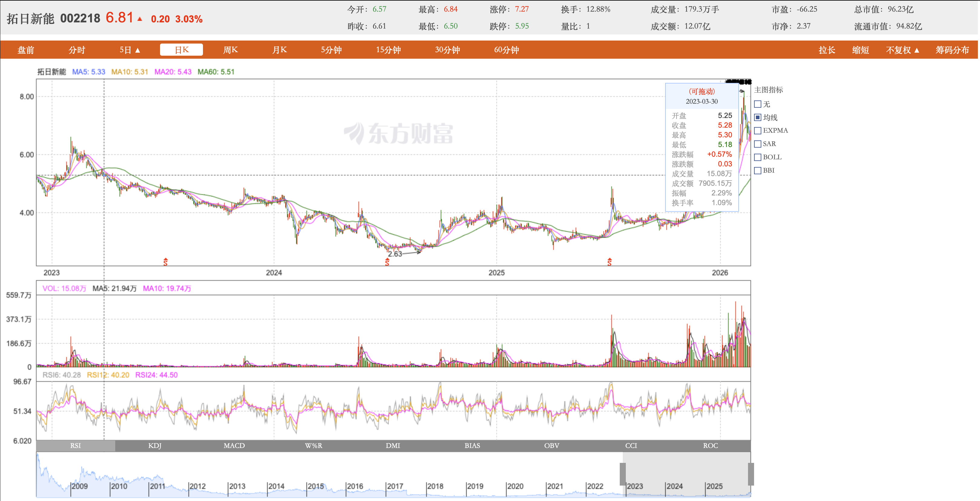
Task: Click the 筹码分布 chip distribution button
Action: pyautogui.click(x=952, y=50)
